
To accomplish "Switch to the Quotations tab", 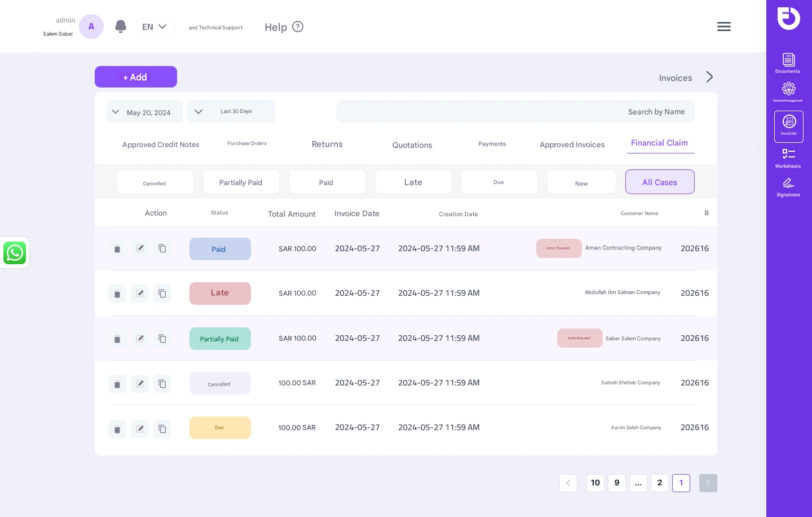I will pyautogui.click(x=412, y=145).
